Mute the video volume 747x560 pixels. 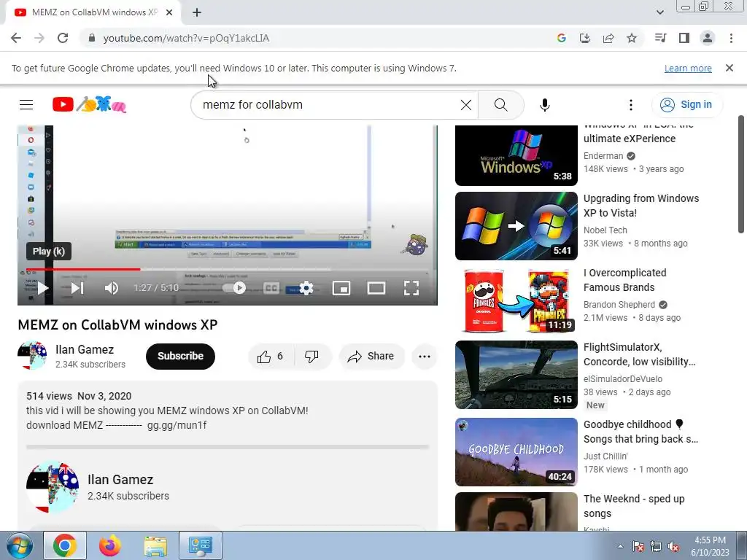click(x=112, y=288)
